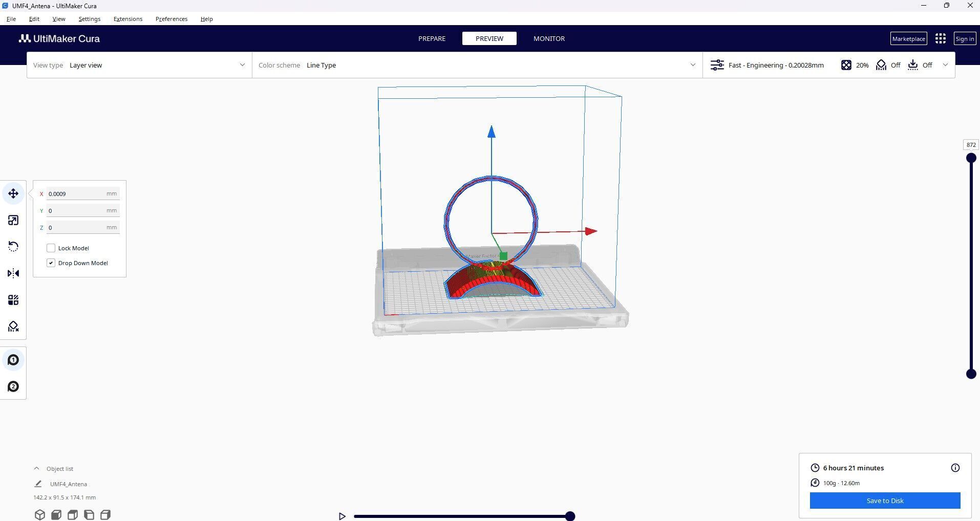Image resolution: width=980 pixels, height=521 pixels.
Task: Click the Y position input field
Action: [83, 210]
